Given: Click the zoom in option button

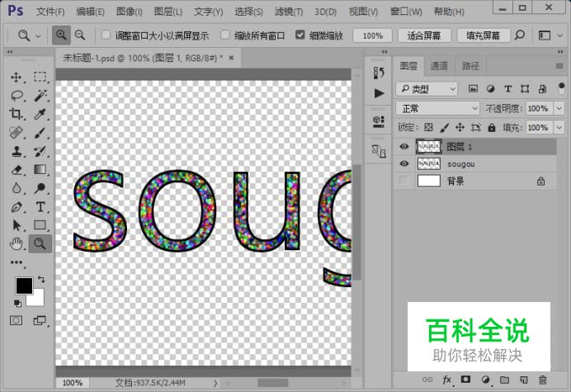Looking at the screenshot, I should pyautogui.click(x=61, y=35).
